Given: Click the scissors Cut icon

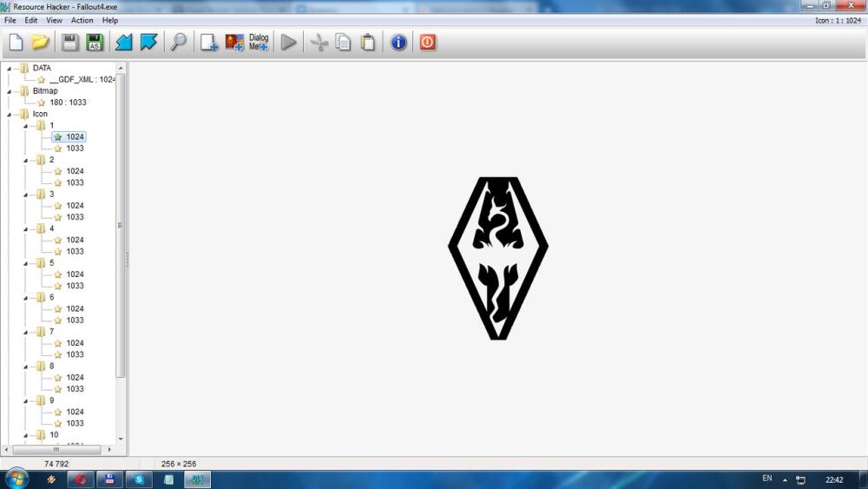Looking at the screenshot, I should click(319, 42).
